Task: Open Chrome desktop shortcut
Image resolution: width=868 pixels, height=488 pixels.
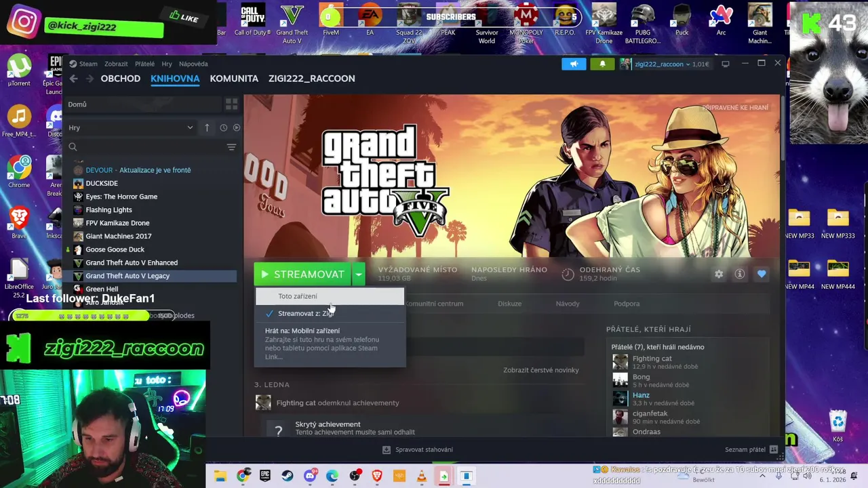Action: (19, 172)
